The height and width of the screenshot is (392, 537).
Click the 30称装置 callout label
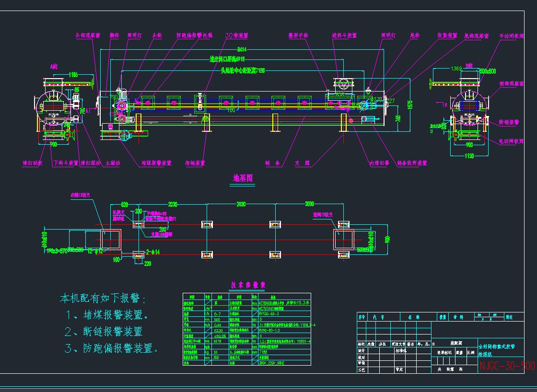click(x=237, y=35)
